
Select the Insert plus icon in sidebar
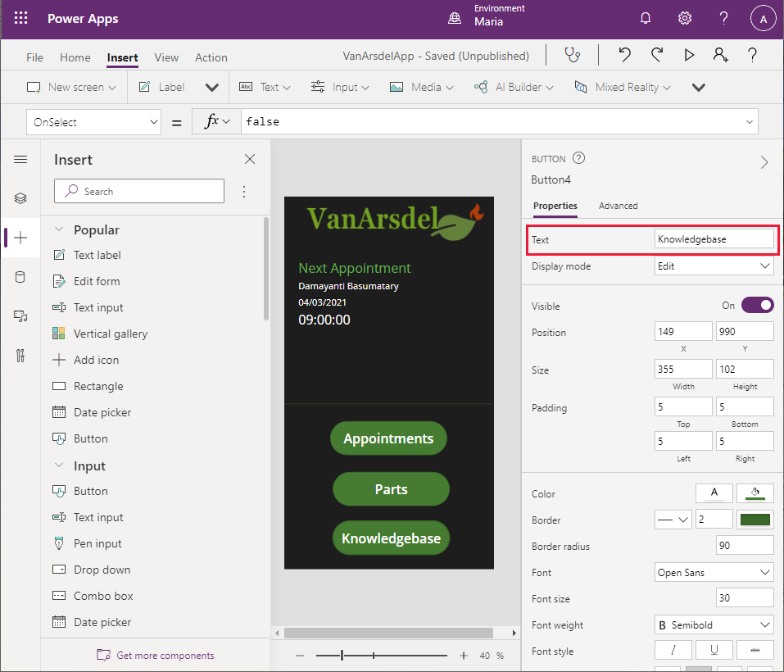(x=20, y=238)
